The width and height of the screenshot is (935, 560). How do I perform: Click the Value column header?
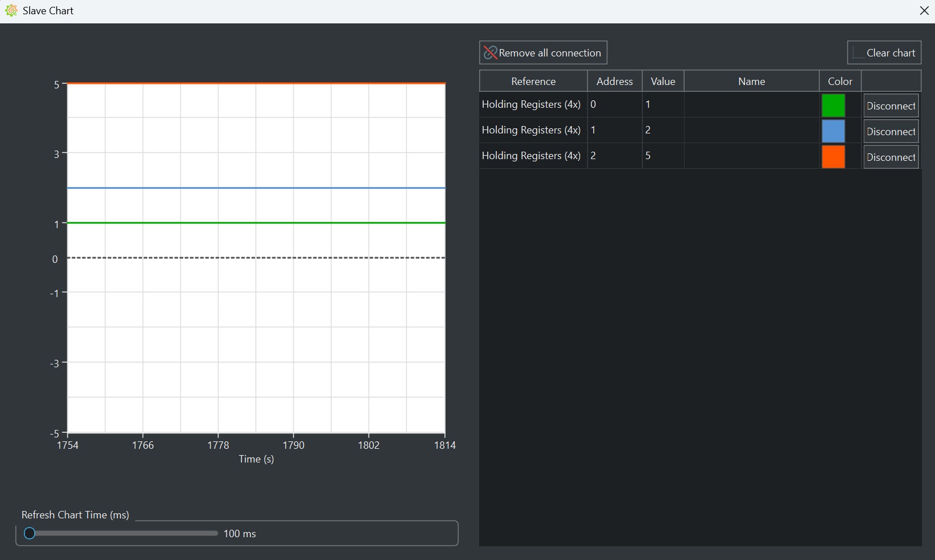(662, 81)
